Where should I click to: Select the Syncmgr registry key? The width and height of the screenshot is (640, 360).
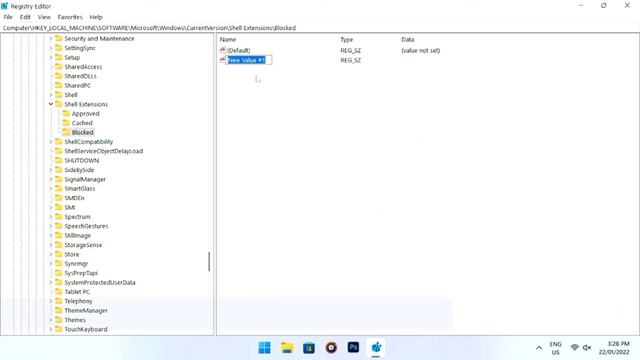click(76, 264)
